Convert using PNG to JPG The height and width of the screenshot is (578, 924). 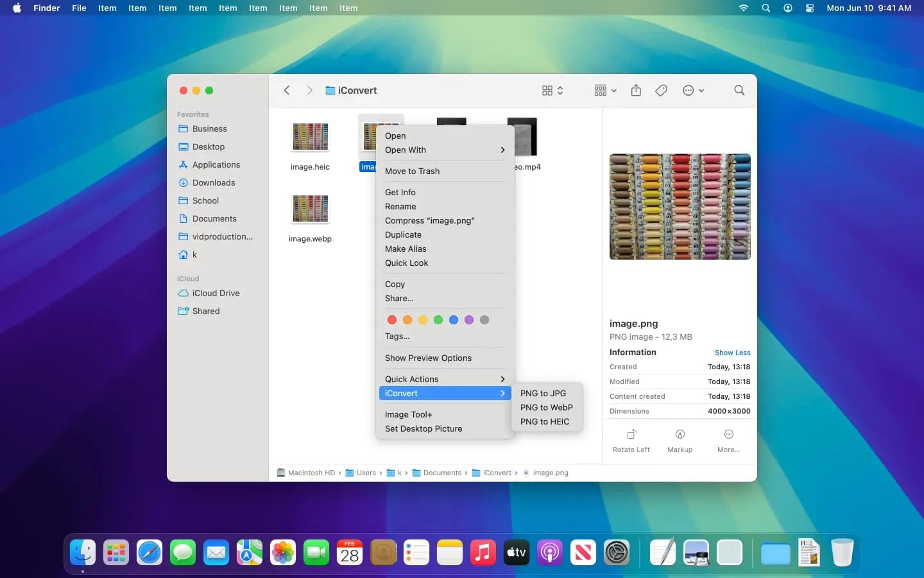pos(547,394)
